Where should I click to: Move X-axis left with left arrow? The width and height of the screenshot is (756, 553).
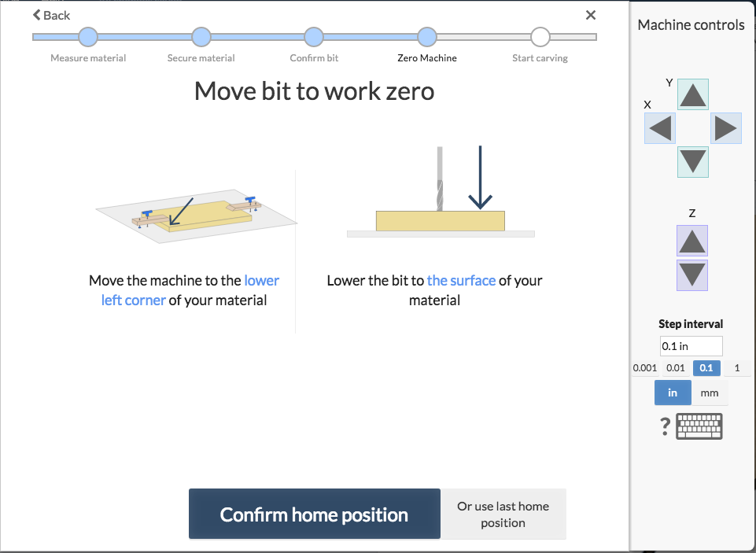(x=660, y=127)
